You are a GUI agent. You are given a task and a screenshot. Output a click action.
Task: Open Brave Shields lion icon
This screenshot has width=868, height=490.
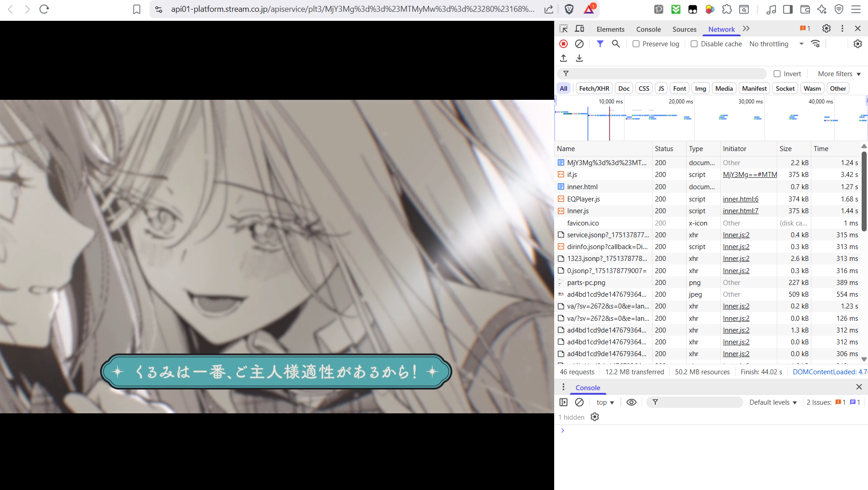pyautogui.click(x=569, y=9)
